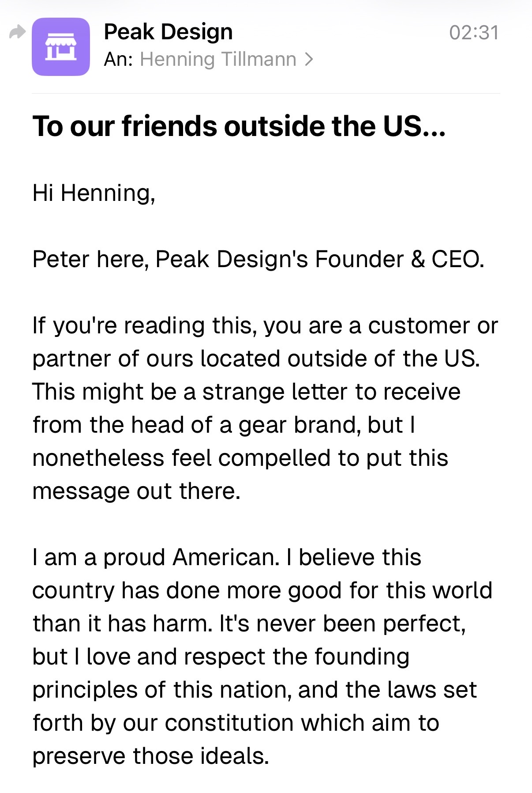Tap the line "nonetheless feel compelled to put this"

point(240,458)
